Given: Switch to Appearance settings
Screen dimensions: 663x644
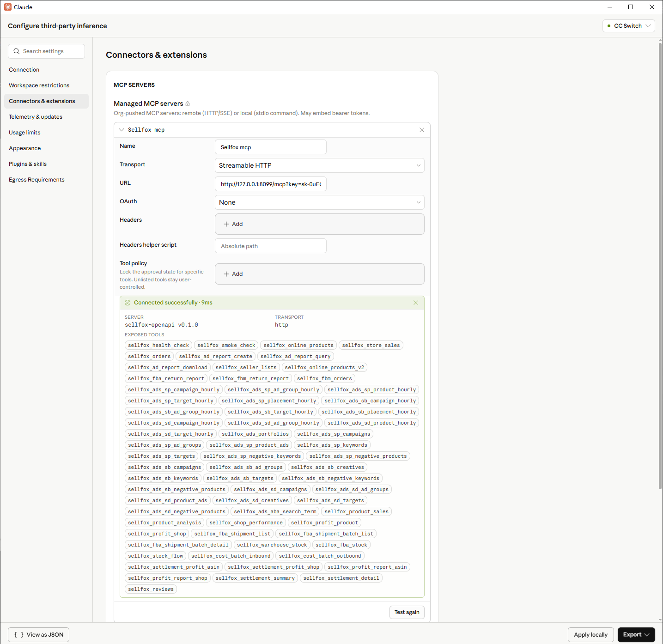Looking at the screenshot, I should tap(46, 148).
